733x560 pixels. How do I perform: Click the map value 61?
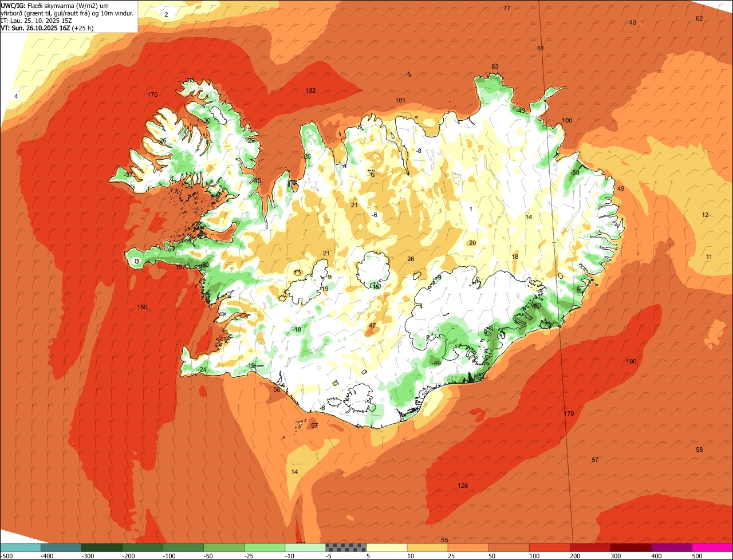540,49
